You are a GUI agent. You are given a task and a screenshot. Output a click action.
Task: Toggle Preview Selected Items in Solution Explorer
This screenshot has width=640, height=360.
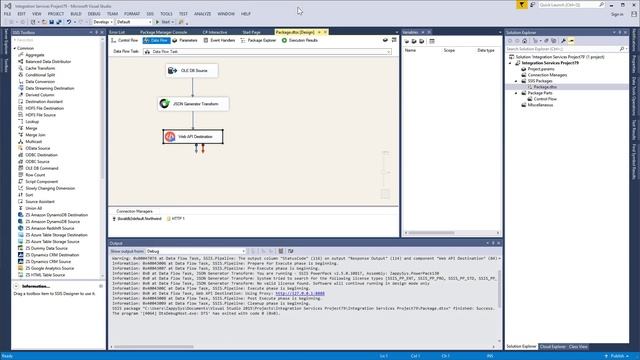click(x=571, y=41)
